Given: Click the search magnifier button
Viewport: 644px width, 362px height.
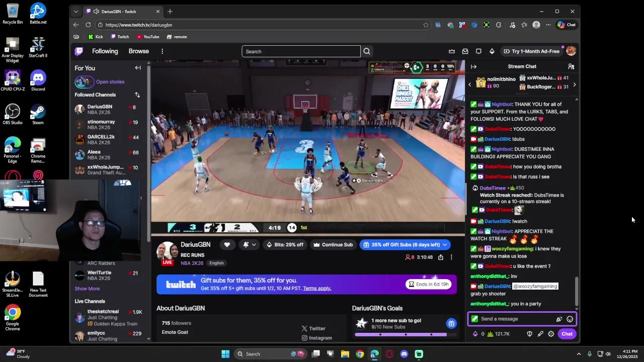Looking at the screenshot, I should tap(367, 51).
